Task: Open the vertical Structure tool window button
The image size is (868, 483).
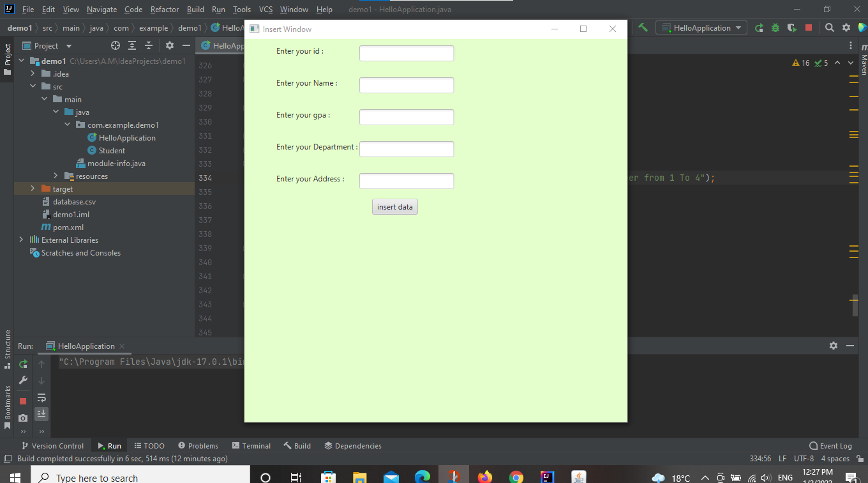Action: [8, 349]
